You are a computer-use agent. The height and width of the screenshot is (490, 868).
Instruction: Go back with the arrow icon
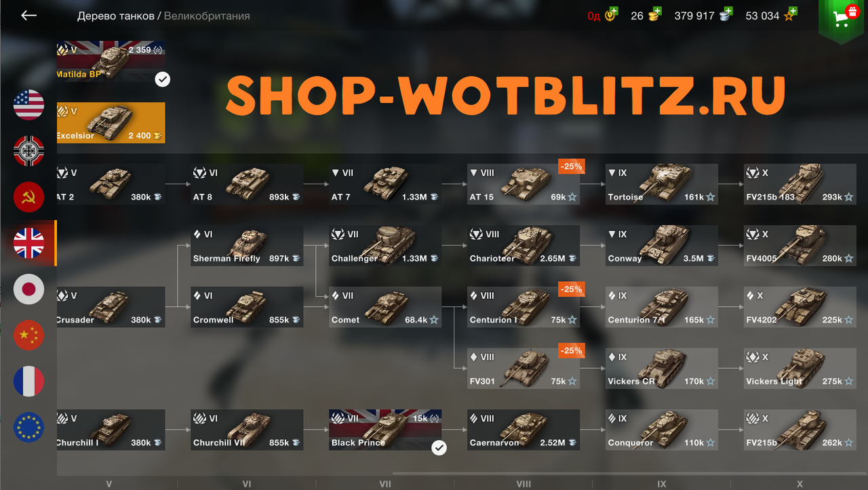[x=28, y=16]
